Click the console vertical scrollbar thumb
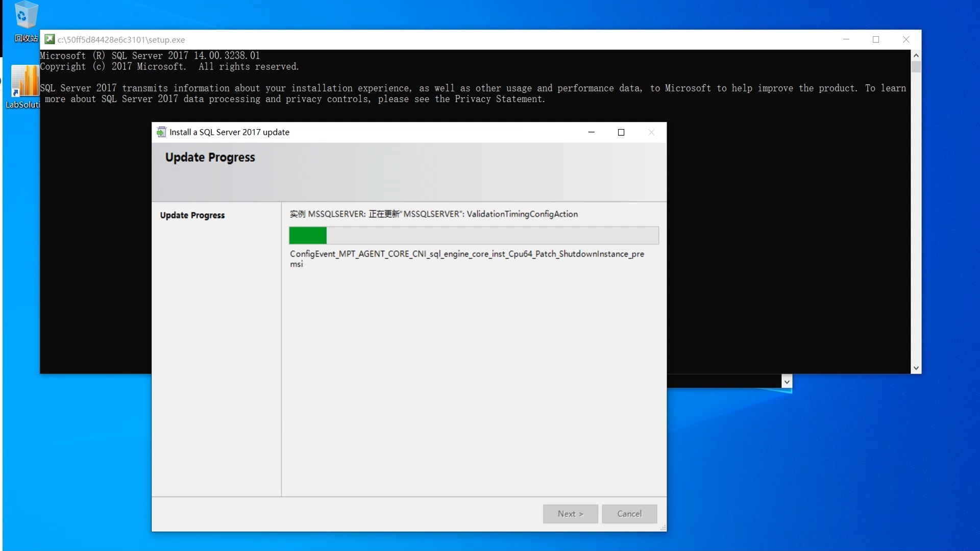This screenshot has height=551, width=980. point(916,67)
